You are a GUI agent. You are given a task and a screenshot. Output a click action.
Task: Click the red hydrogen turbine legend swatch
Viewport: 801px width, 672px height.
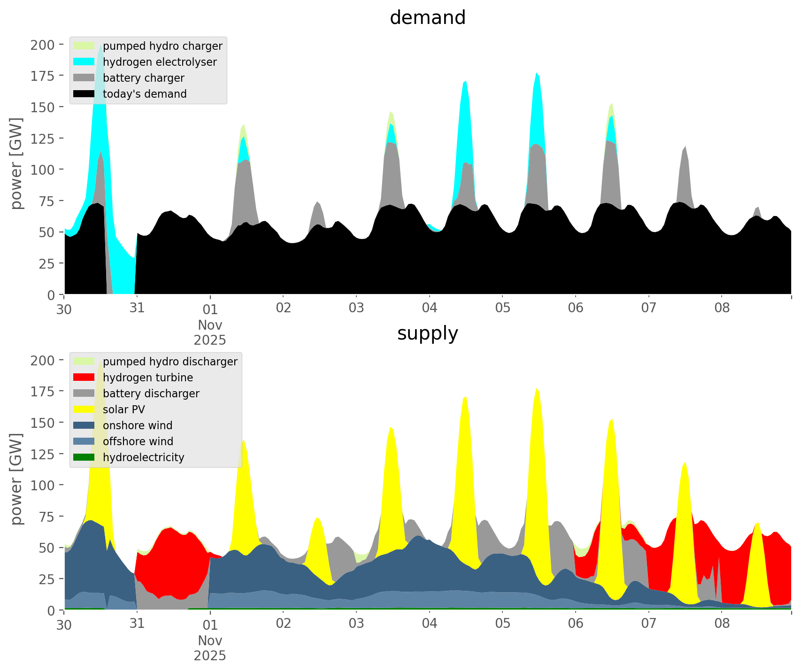(x=84, y=378)
